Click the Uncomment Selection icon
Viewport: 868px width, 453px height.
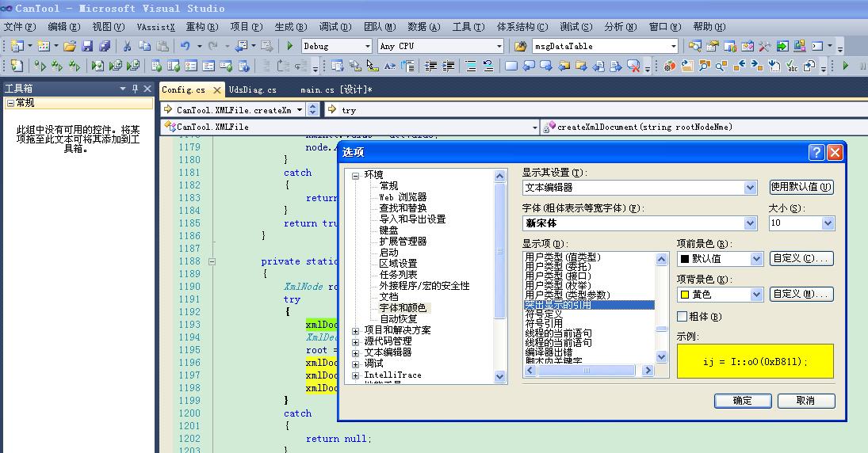pyautogui.click(x=488, y=66)
